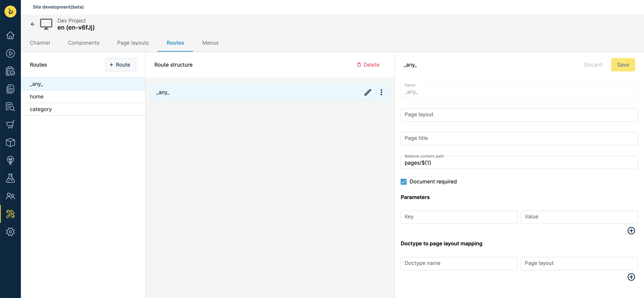Add parameter with the plus circle
The height and width of the screenshot is (298, 644).
pos(631,231)
